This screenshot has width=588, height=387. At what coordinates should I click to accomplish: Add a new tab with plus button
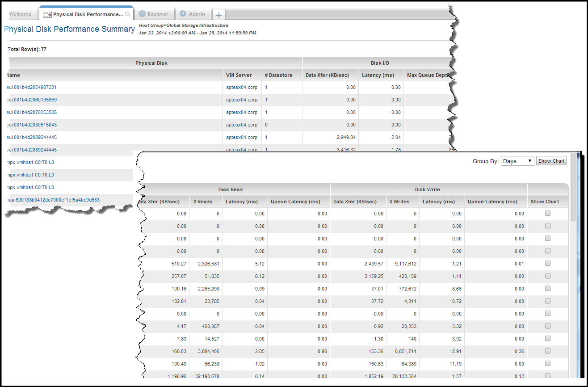pos(218,14)
